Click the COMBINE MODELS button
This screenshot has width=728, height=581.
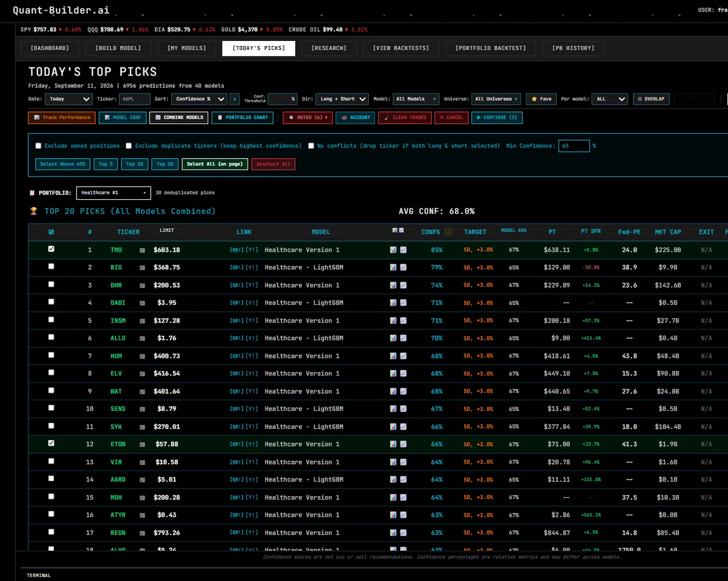[x=179, y=118]
